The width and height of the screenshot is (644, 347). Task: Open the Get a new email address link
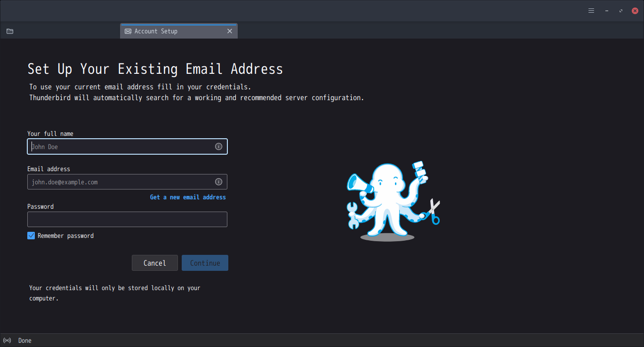(188, 197)
